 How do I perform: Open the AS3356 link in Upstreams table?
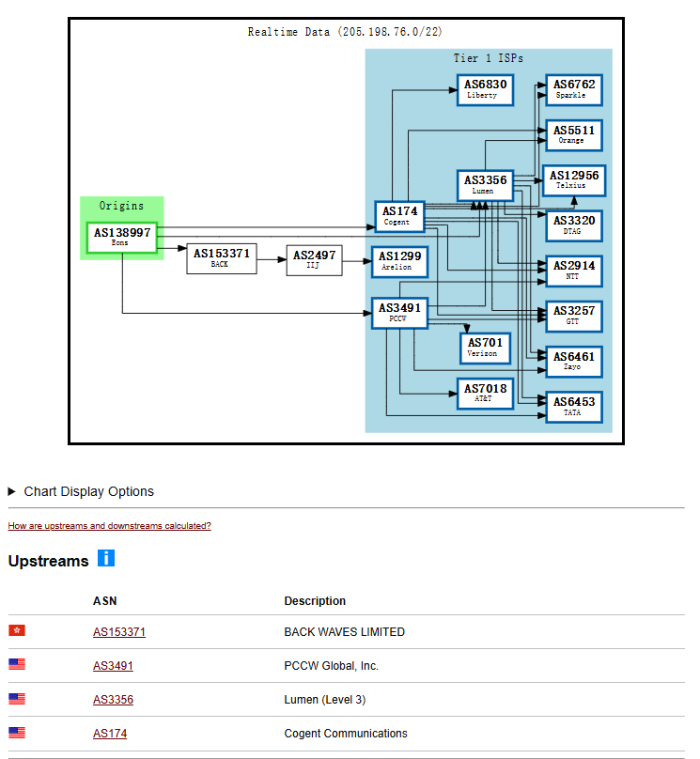113,700
